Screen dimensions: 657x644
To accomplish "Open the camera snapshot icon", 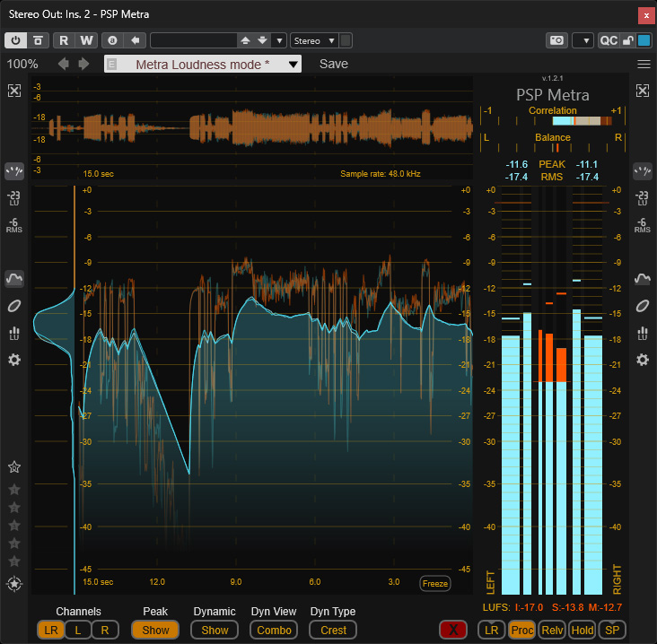I will (x=556, y=40).
